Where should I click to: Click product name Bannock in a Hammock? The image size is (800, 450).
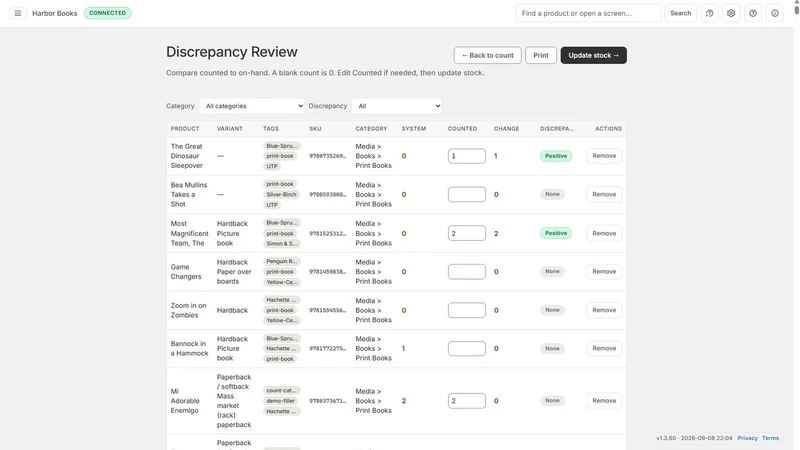pyautogui.click(x=189, y=348)
